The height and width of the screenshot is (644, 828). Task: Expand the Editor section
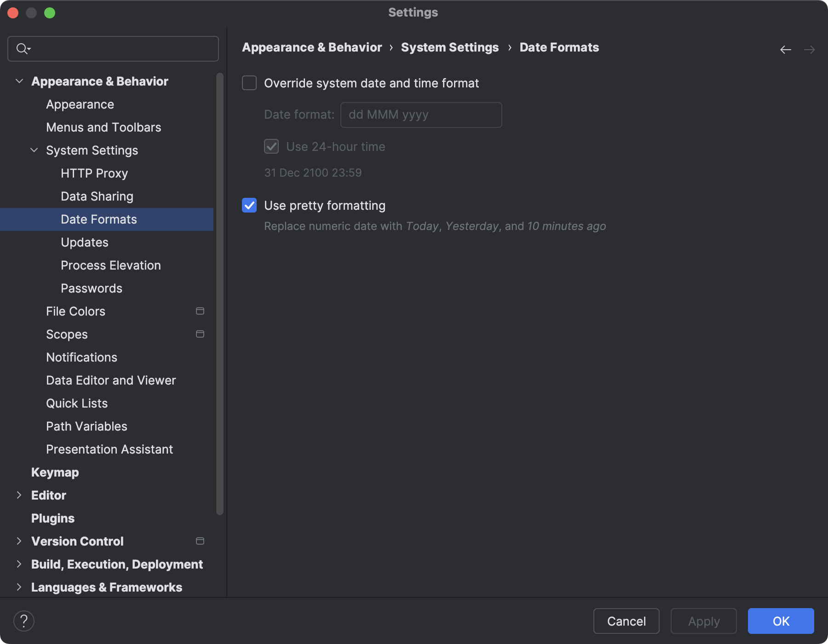[19, 495]
